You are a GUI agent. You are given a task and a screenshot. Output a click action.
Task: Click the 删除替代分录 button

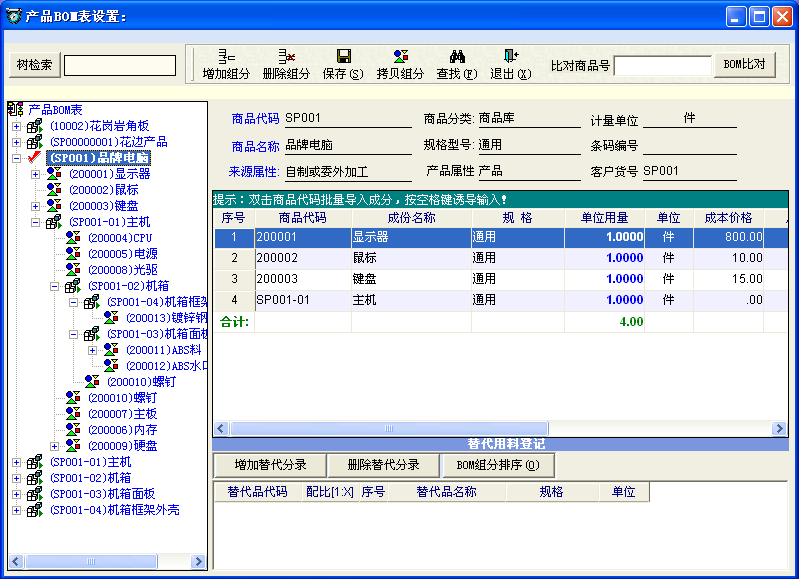click(x=383, y=465)
